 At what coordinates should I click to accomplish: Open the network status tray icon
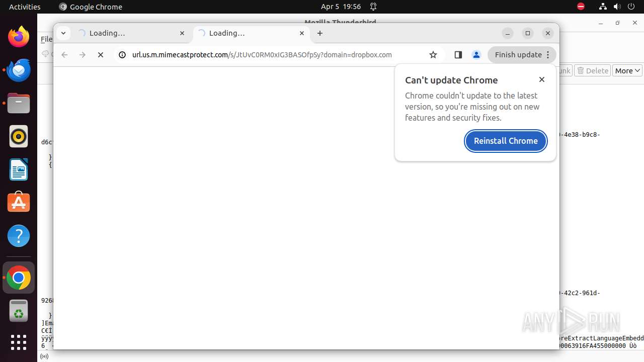coord(603,7)
